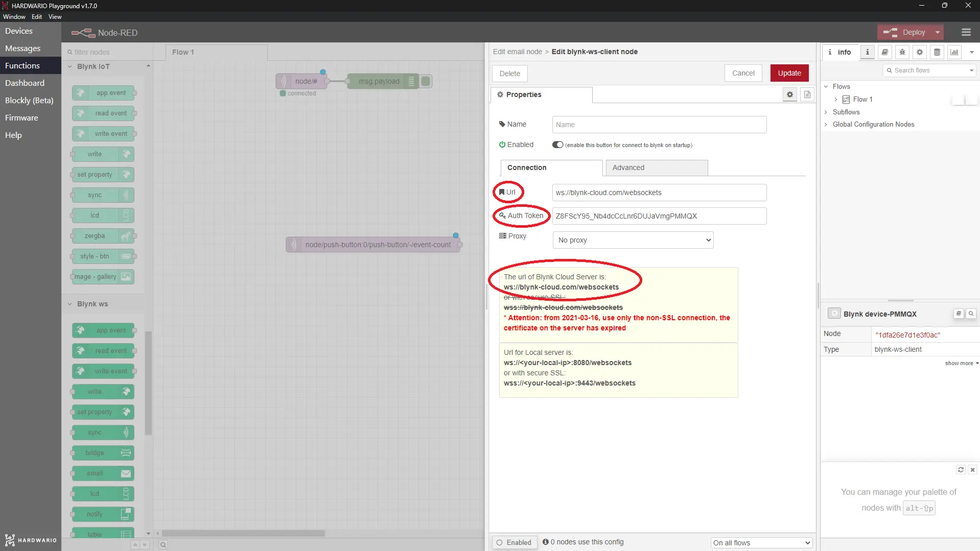Open the Messages page in the sidebar
This screenshot has height=551, width=980.
31,49
